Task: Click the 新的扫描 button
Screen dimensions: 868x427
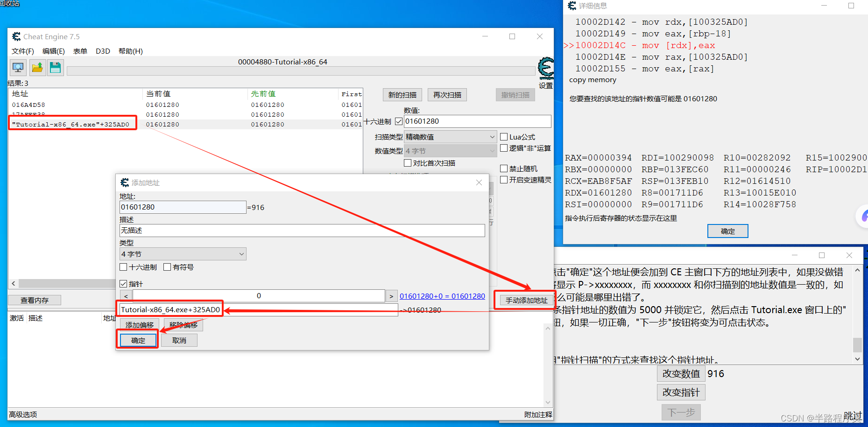Action: (402, 95)
